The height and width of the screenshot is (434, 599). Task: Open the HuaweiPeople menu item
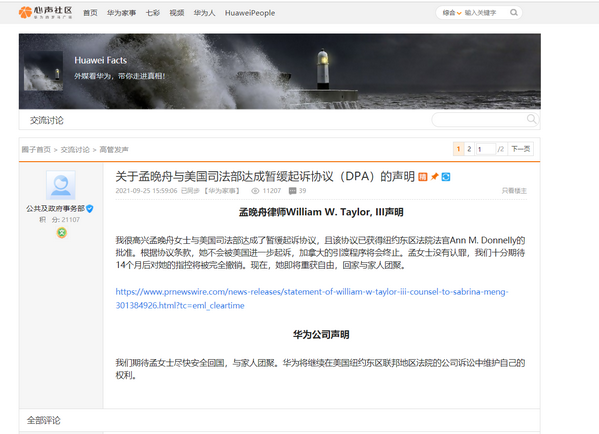click(x=250, y=13)
